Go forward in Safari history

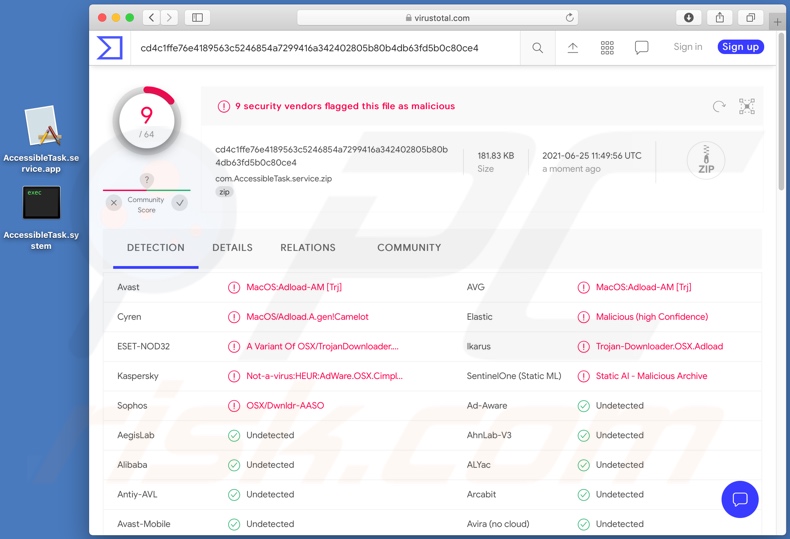click(x=169, y=18)
